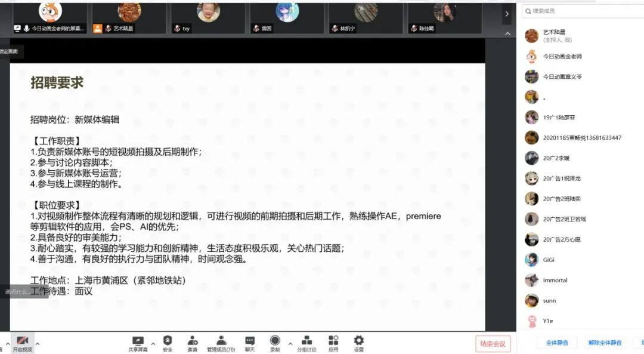Screen dimensions: 644x354
Task: Unmute the mic on txy's video tile
Action: click(177, 27)
